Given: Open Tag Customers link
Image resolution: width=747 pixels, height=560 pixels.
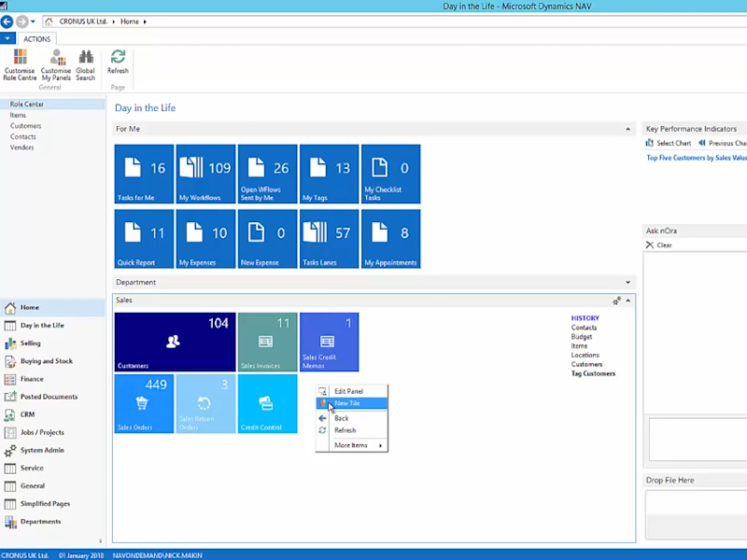Looking at the screenshot, I should (593, 373).
